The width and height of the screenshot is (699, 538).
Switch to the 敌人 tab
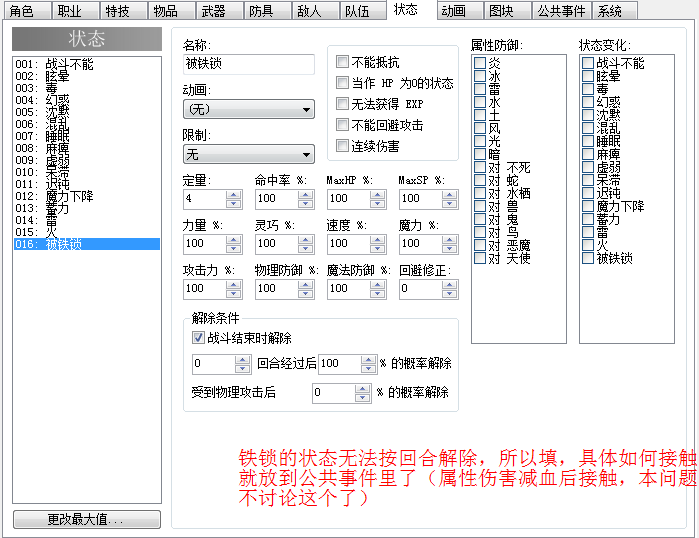point(316,11)
